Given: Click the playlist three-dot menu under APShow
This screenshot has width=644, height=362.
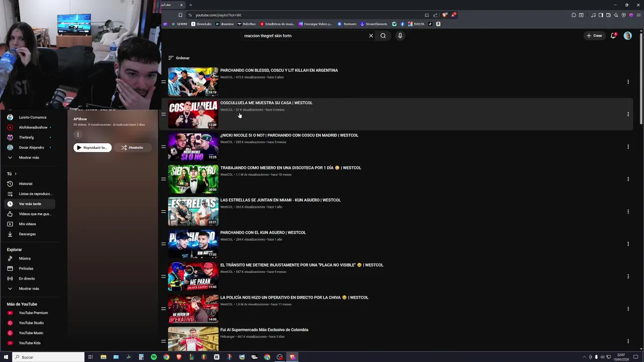Looking at the screenshot, I should [77, 134].
